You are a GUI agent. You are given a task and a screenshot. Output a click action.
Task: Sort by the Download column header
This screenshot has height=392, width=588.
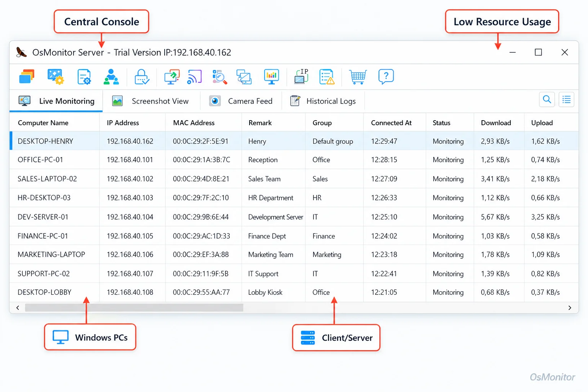pyautogui.click(x=496, y=123)
